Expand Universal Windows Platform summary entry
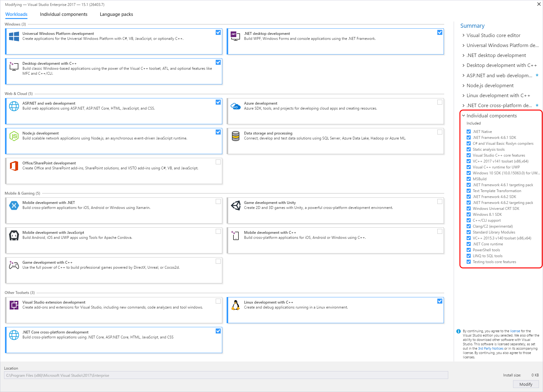The image size is (543, 392). [x=464, y=45]
